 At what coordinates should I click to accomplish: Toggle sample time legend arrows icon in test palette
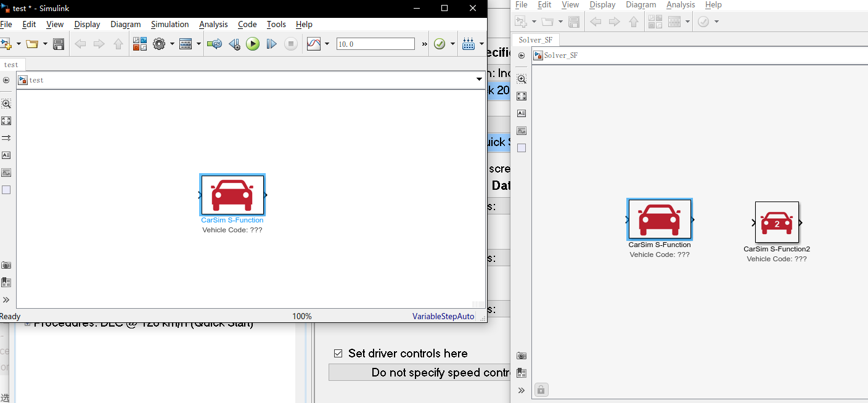(x=6, y=138)
